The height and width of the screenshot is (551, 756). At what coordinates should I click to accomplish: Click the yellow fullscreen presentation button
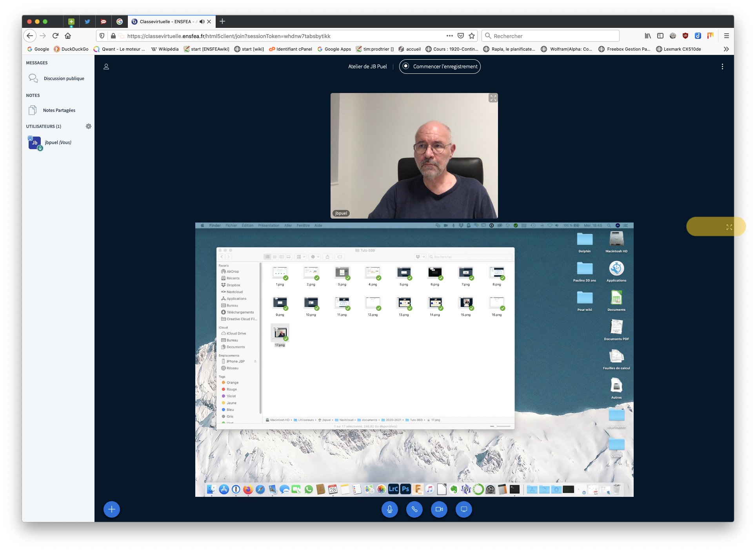click(x=729, y=227)
